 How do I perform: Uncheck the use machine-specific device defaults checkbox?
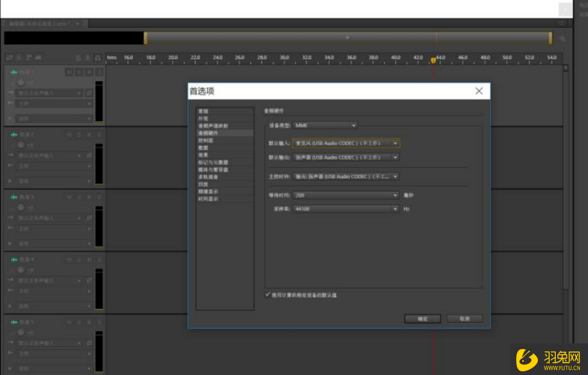268,295
